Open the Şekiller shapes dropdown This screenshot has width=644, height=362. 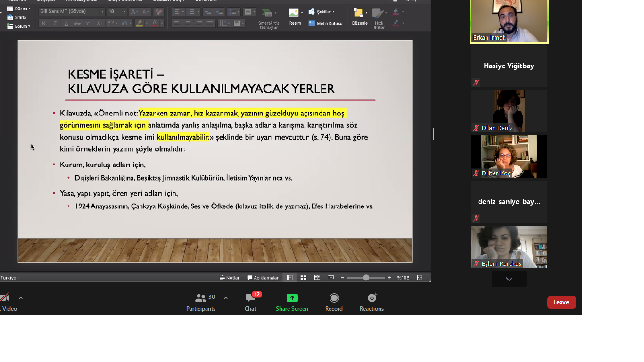pyautogui.click(x=322, y=12)
